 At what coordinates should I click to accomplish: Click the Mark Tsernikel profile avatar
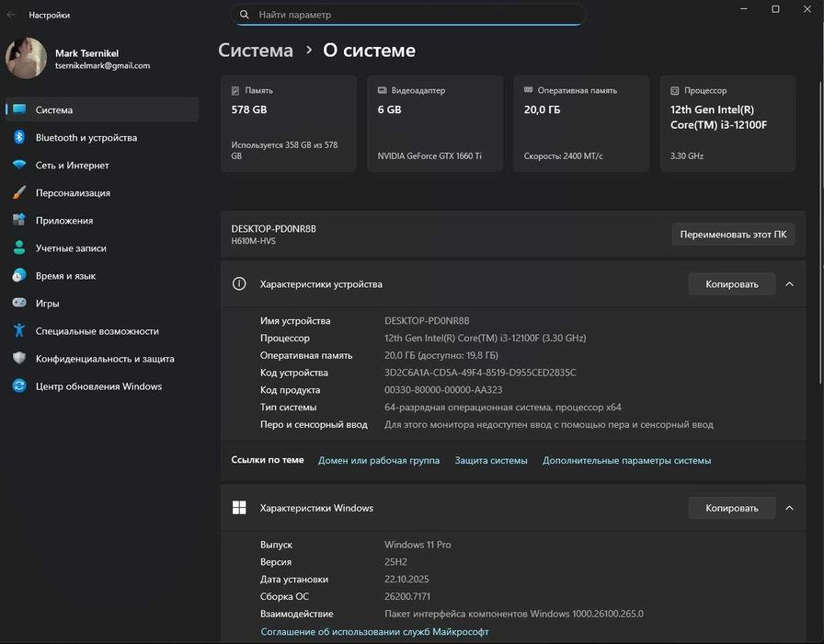coord(27,58)
